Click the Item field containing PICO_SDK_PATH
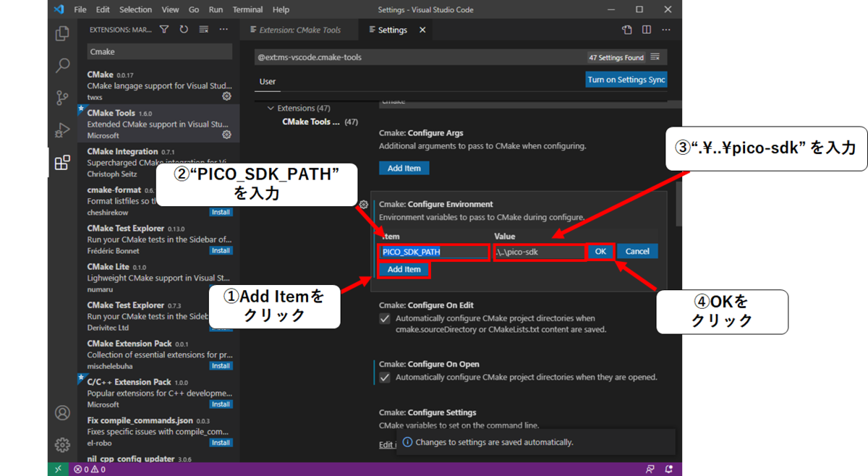868x476 pixels. point(434,252)
